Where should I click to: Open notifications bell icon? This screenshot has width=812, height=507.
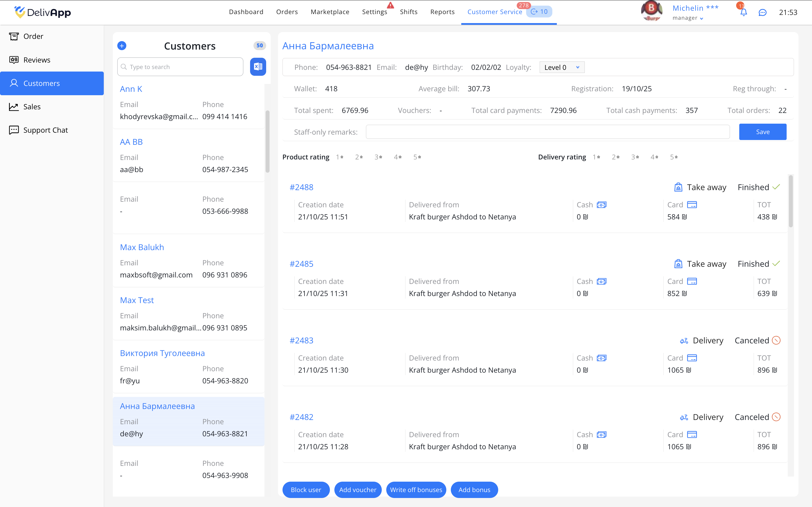coord(743,12)
